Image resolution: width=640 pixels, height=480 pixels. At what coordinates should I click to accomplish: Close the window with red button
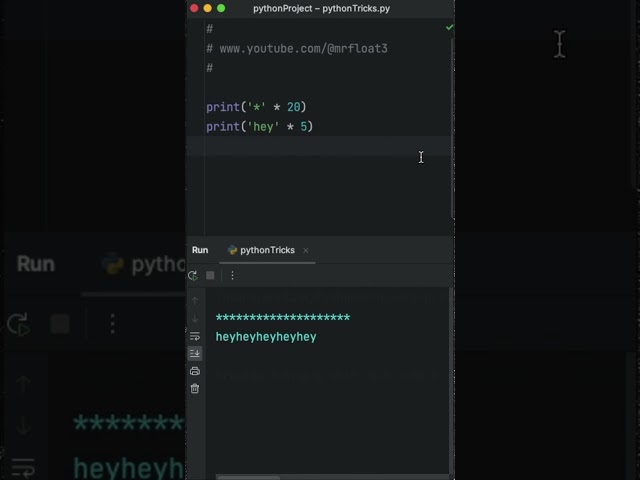(x=194, y=8)
